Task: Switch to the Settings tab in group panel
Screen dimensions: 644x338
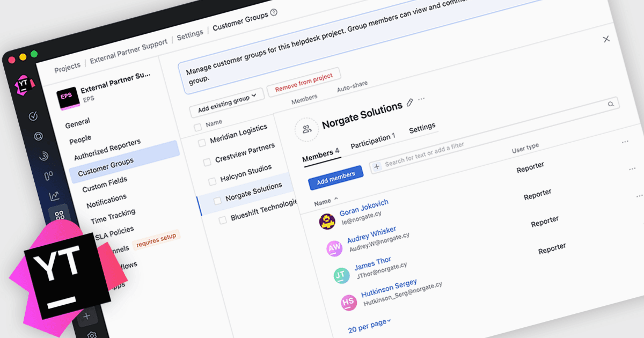Action: [x=422, y=128]
